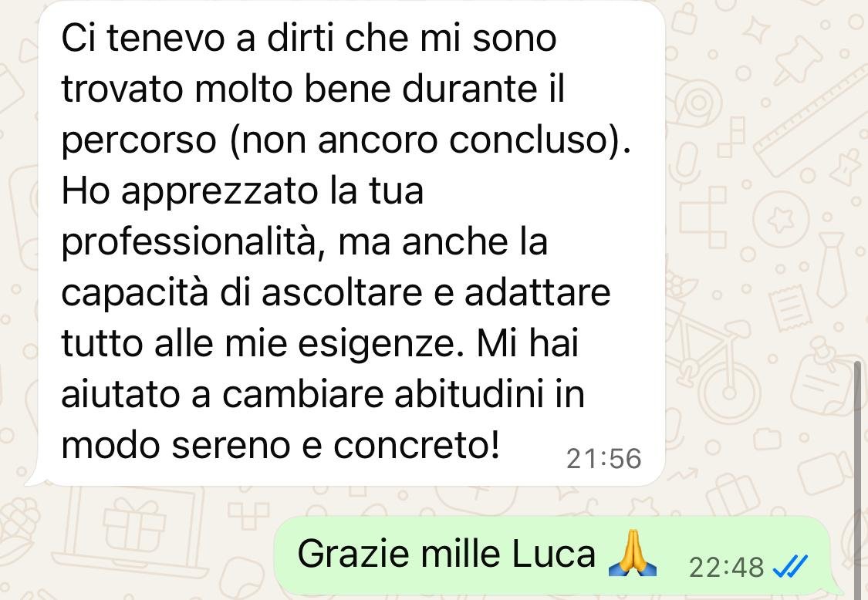Image resolution: width=868 pixels, height=600 pixels.
Task: Tap the green "Grazie mille Luca" bubble
Action: (553, 555)
